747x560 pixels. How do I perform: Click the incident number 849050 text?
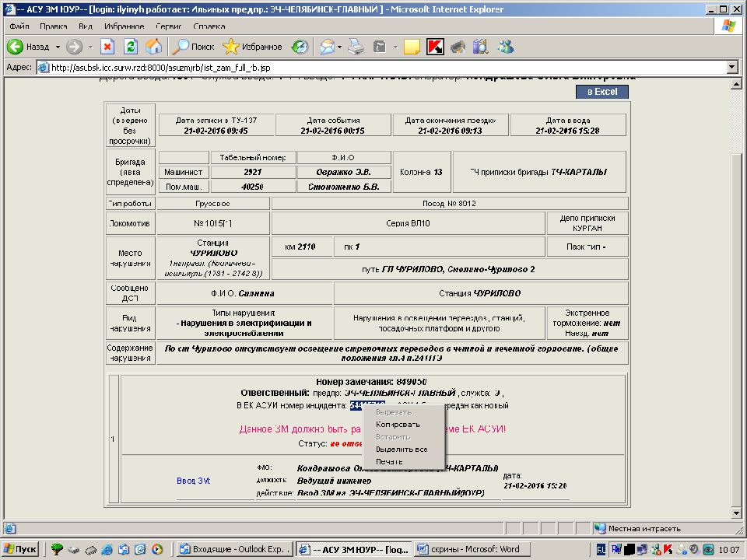tap(412, 381)
